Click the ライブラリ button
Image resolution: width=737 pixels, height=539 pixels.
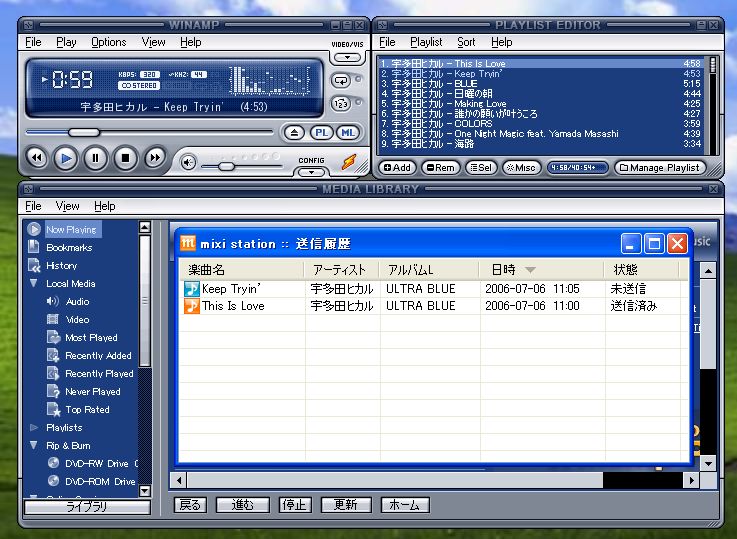coord(87,507)
